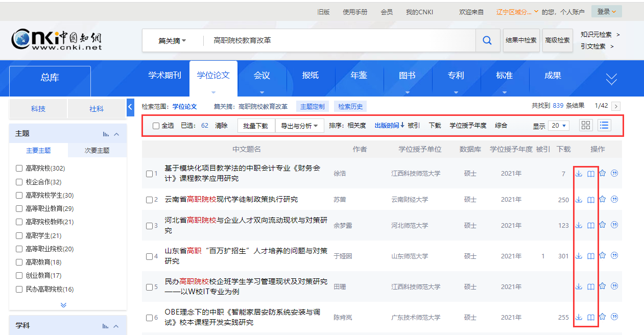Download the thesis by 陈肯岚

tap(579, 317)
